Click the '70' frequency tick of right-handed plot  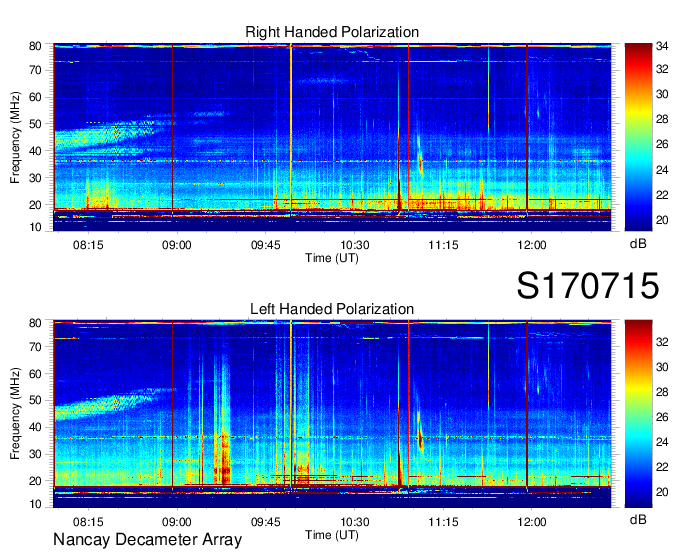click(x=36, y=70)
